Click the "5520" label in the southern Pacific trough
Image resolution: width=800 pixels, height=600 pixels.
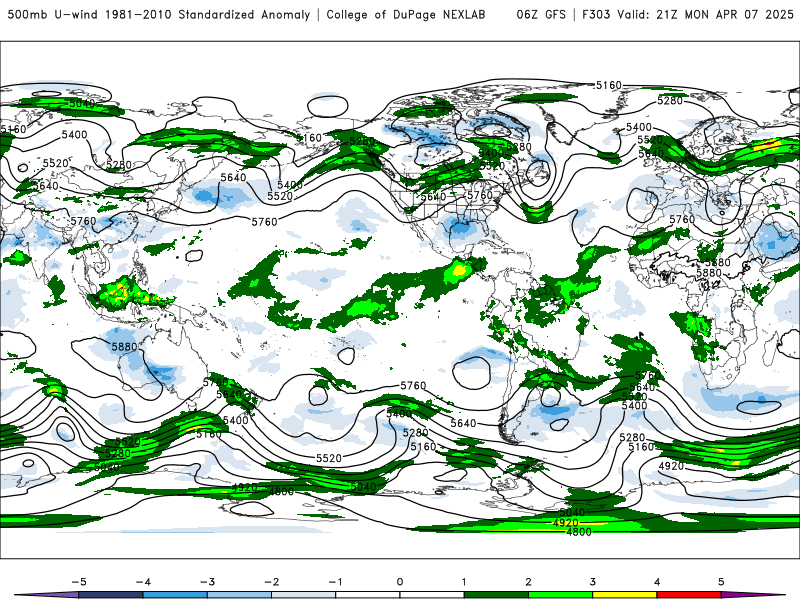point(329,458)
